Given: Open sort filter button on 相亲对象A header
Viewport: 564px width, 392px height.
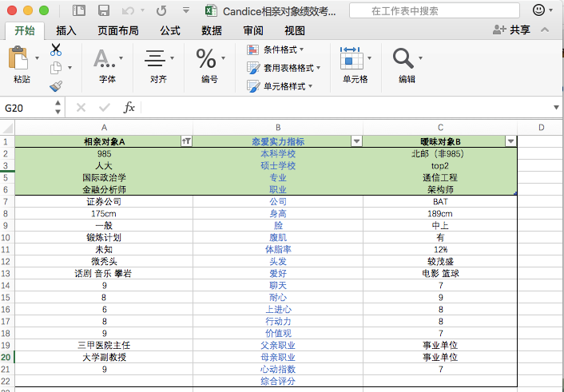Looking at the screenshot, I should coord(186,141).
